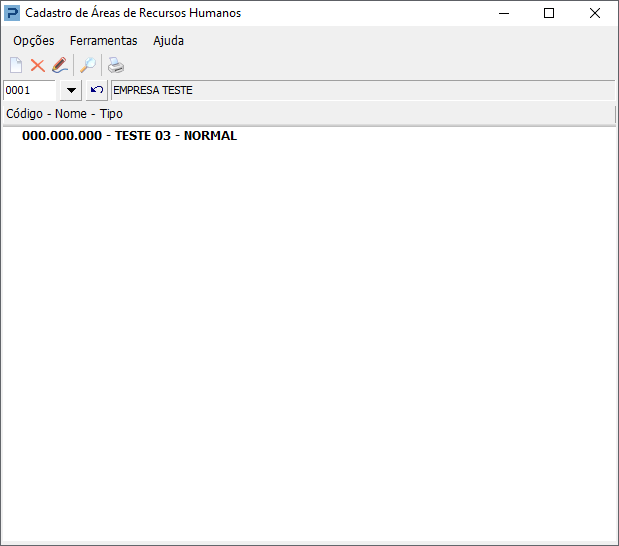Open the Opções menu
This screenshot has width=619, height=546.
[34, 41]
